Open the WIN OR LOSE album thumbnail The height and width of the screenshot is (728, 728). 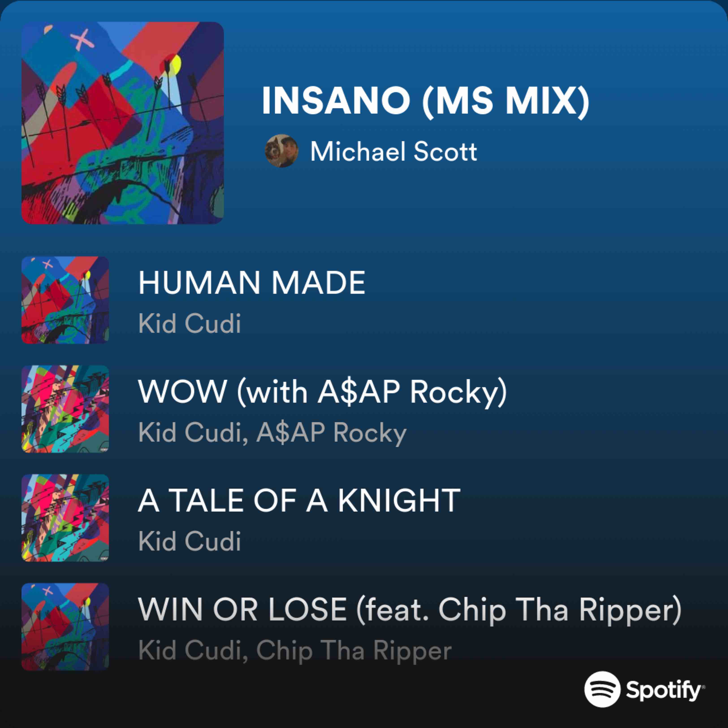65,627
